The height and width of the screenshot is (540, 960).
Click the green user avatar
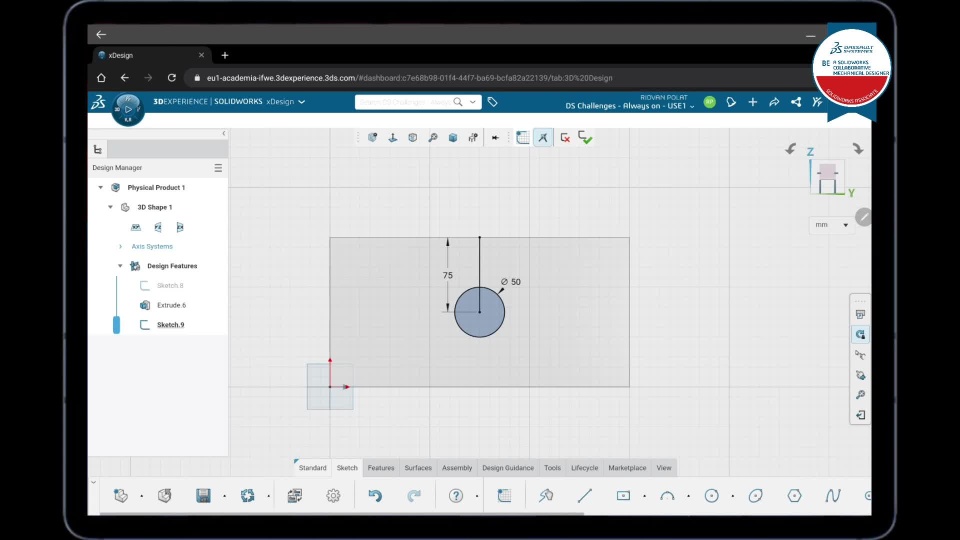coord(710,102)
